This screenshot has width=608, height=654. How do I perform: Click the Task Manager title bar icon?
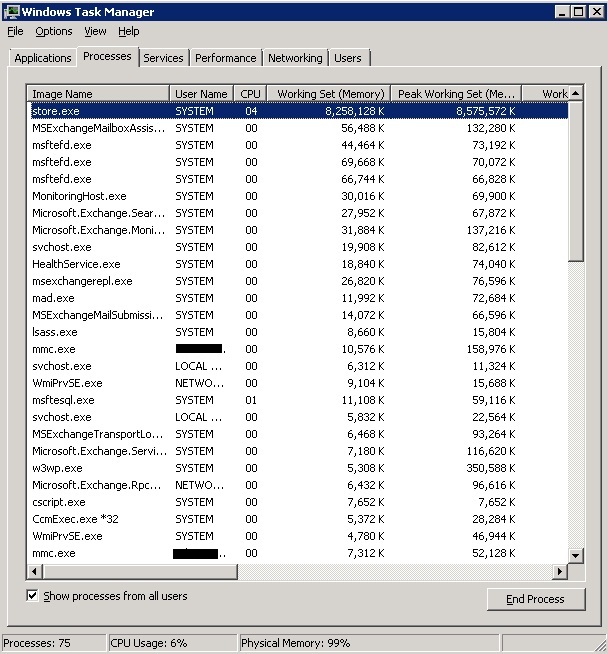point(11,12)
